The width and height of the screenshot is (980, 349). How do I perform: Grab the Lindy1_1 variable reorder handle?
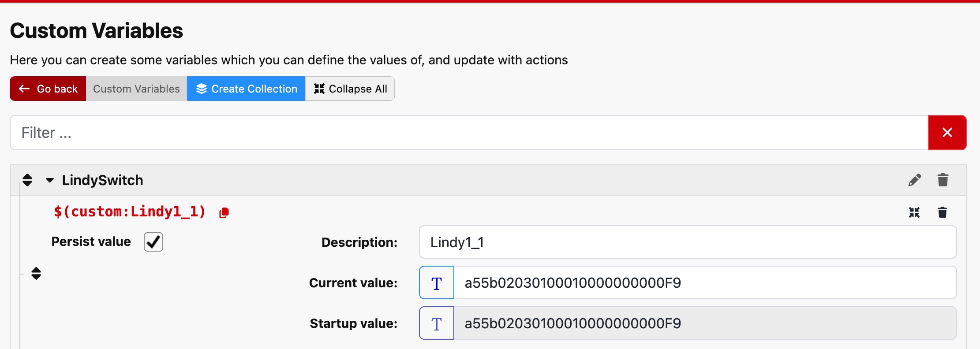[36, 273]
